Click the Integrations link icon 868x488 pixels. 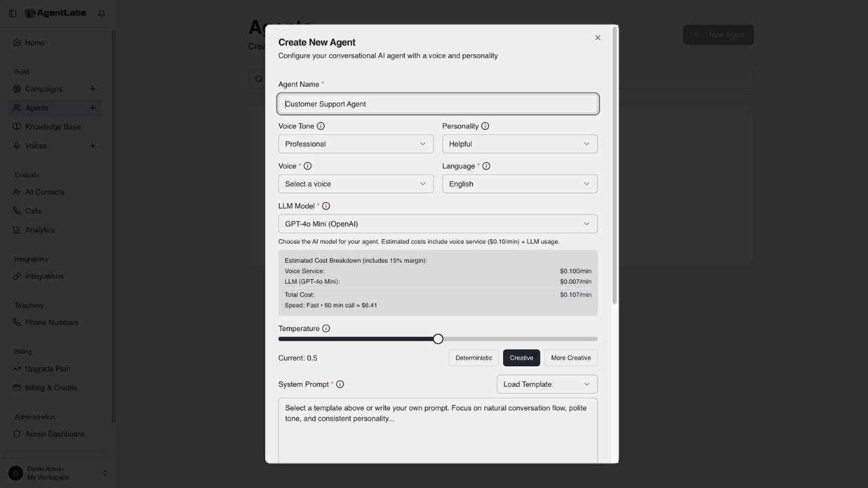(17, 276)
